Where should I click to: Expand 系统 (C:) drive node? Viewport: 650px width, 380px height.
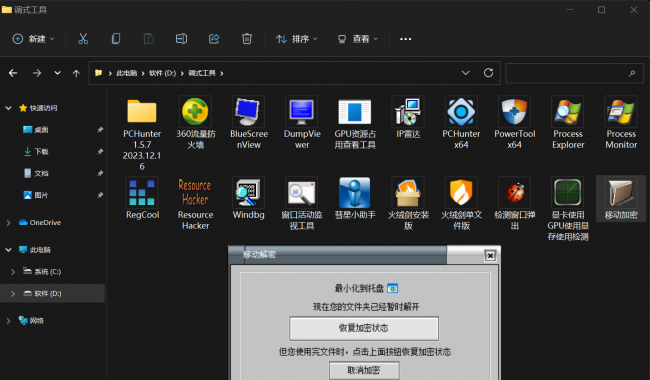coord(13,272)
